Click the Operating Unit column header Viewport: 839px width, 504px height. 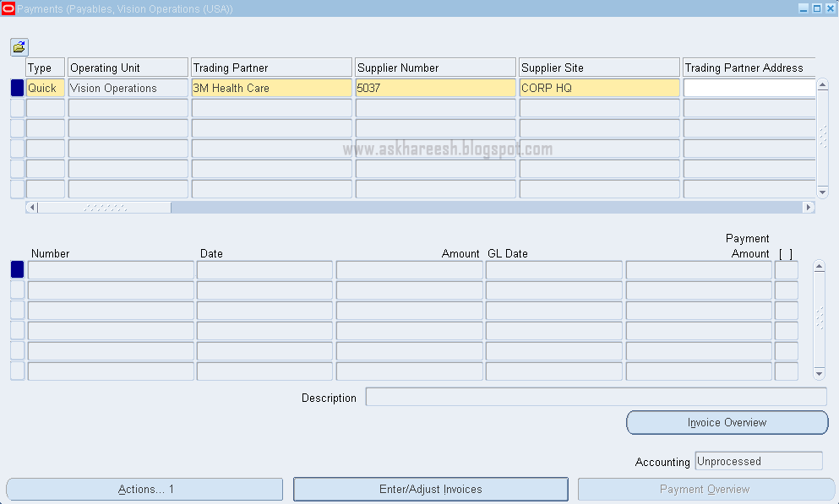click(128, 68)
